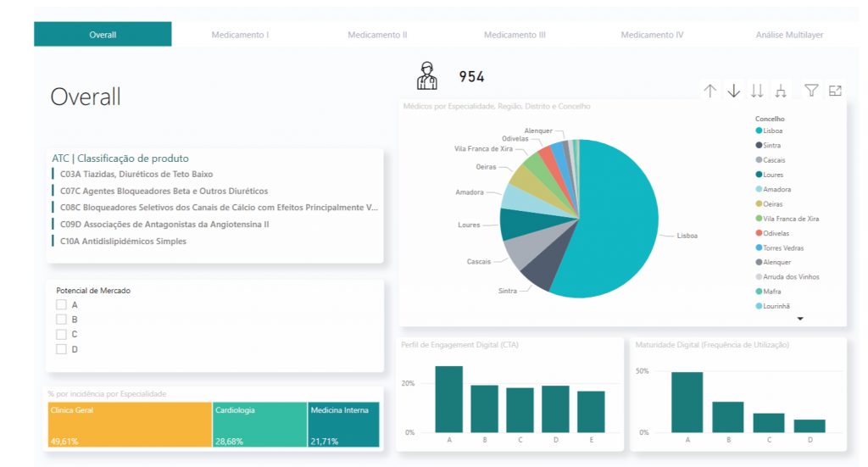Click the doctor icon next to 954
The image size is (868, 467).
pyautogui.click(x=427, y=76)
